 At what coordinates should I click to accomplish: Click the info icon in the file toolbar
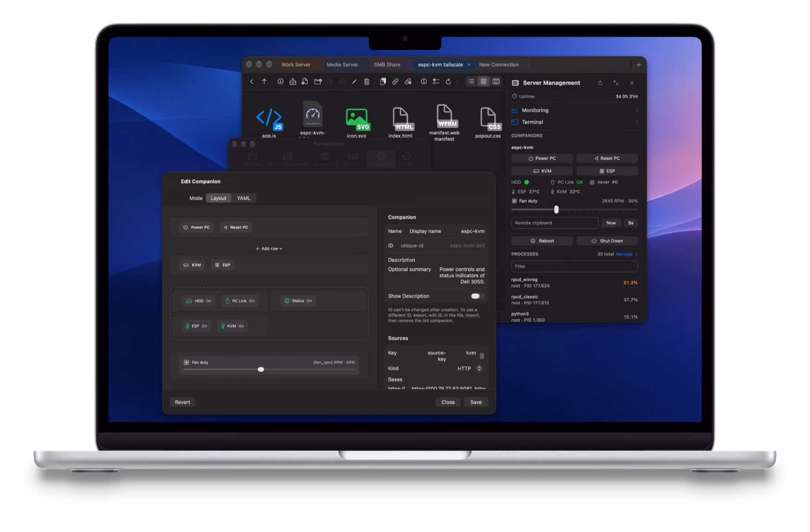[424, 82]
